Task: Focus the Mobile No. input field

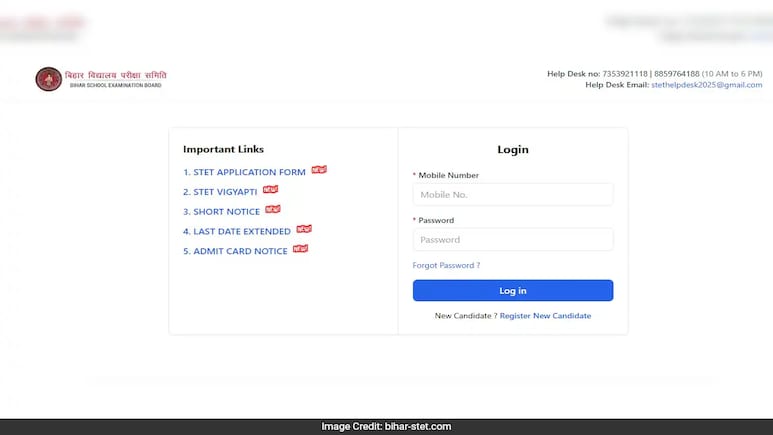Action: [x=512, y=195]
